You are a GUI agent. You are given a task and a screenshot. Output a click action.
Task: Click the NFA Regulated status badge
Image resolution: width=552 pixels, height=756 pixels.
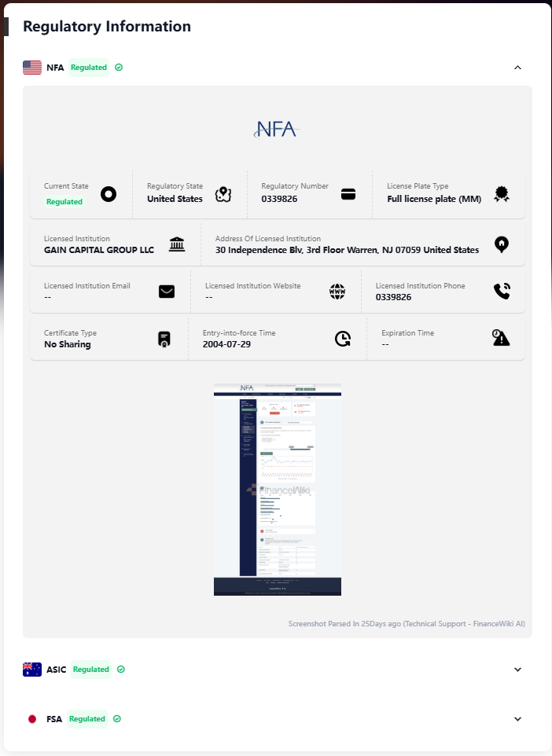coord(89,68)
